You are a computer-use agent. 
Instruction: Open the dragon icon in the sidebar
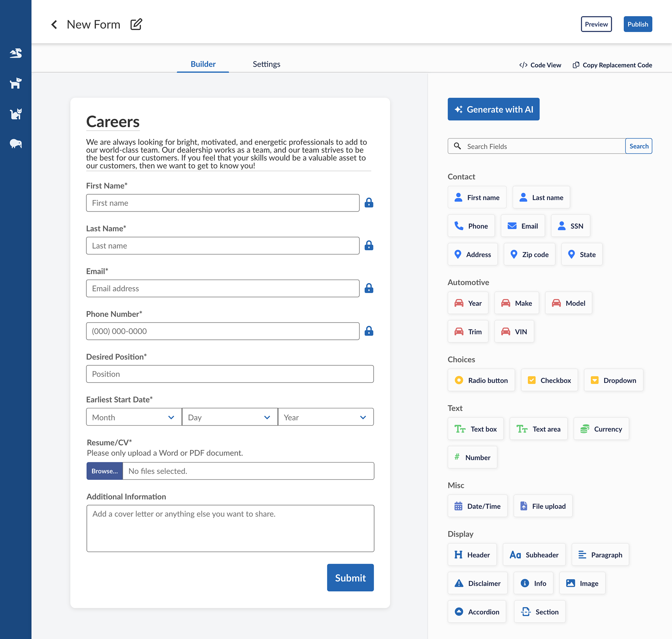[16, 53]
